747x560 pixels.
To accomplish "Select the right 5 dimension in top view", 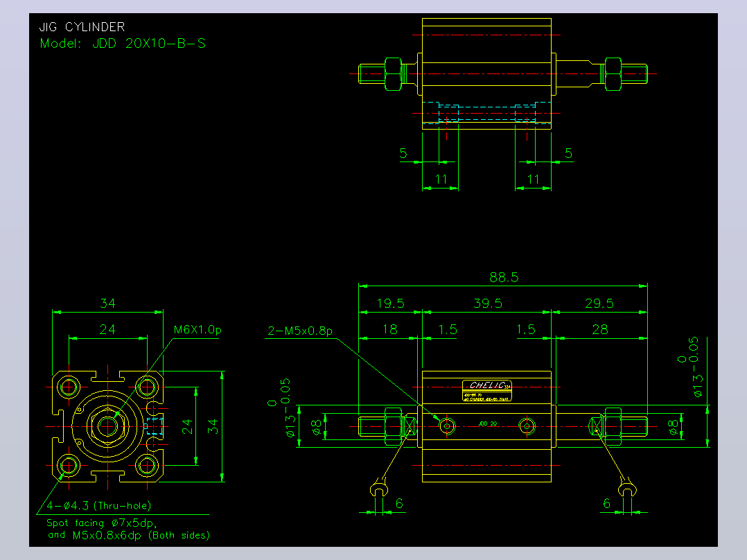I will 568,153.
